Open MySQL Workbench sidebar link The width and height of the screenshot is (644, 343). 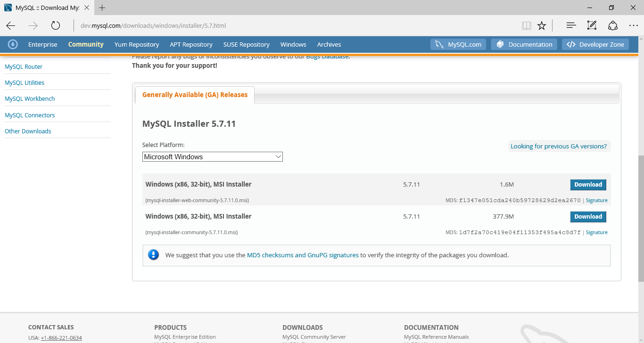pos(30,98)
